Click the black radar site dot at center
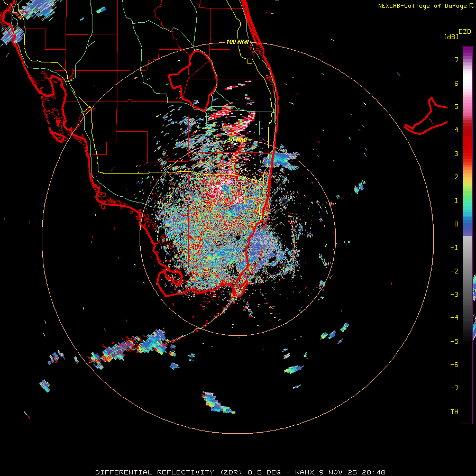Viewport: 476px width, 476px height. click(237, 237)
